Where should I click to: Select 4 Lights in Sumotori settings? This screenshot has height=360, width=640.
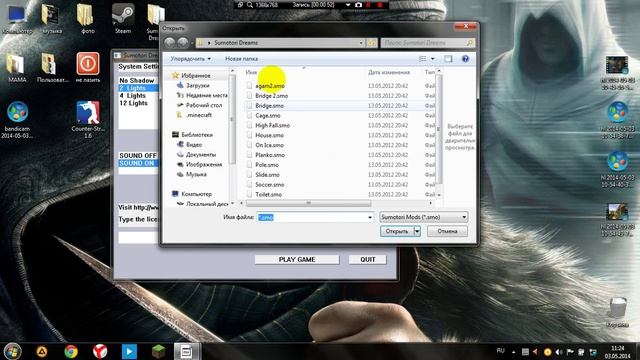[x=133, y=96]
